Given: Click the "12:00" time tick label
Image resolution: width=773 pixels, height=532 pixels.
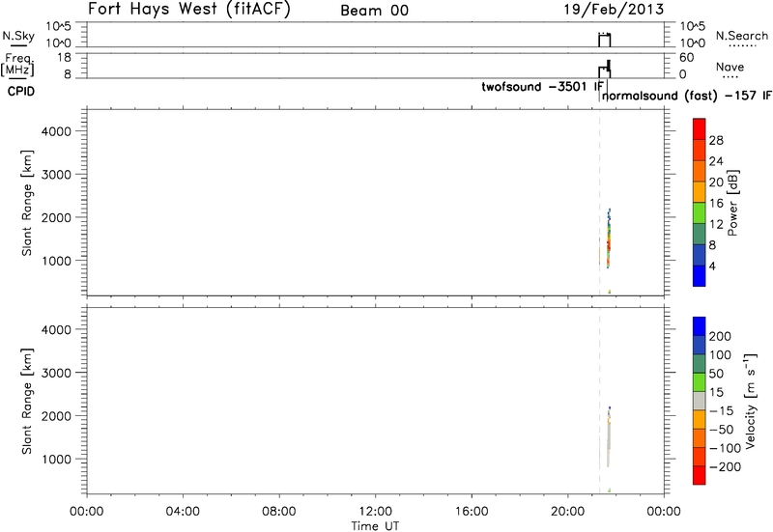Looking at the screenshot, I should (x=375, y=512).
